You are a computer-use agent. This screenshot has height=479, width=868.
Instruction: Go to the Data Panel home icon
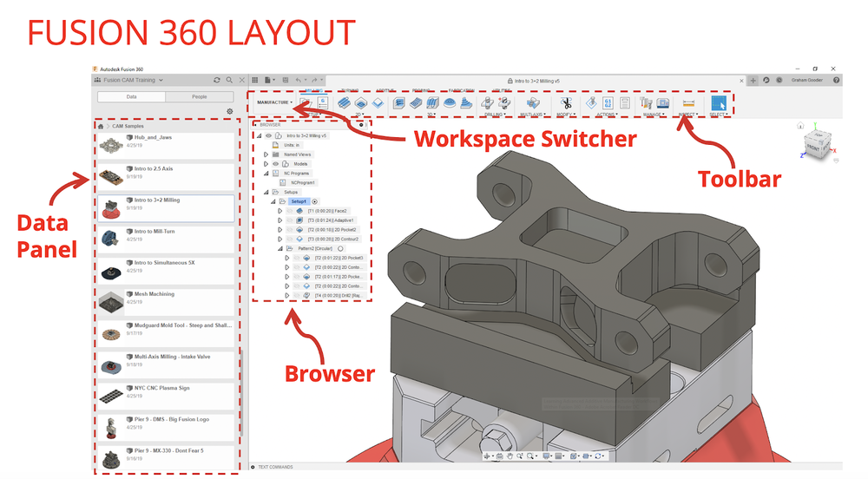[x=101, y=126]
